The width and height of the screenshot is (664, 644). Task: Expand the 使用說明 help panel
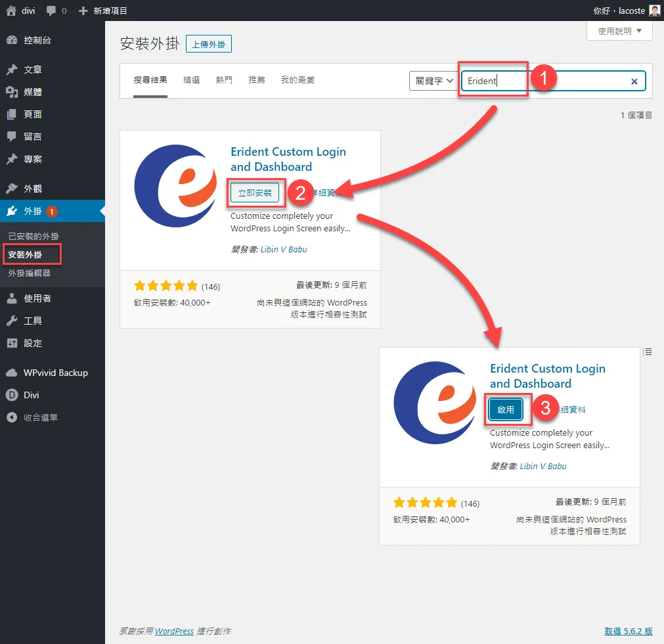[619, 31]
